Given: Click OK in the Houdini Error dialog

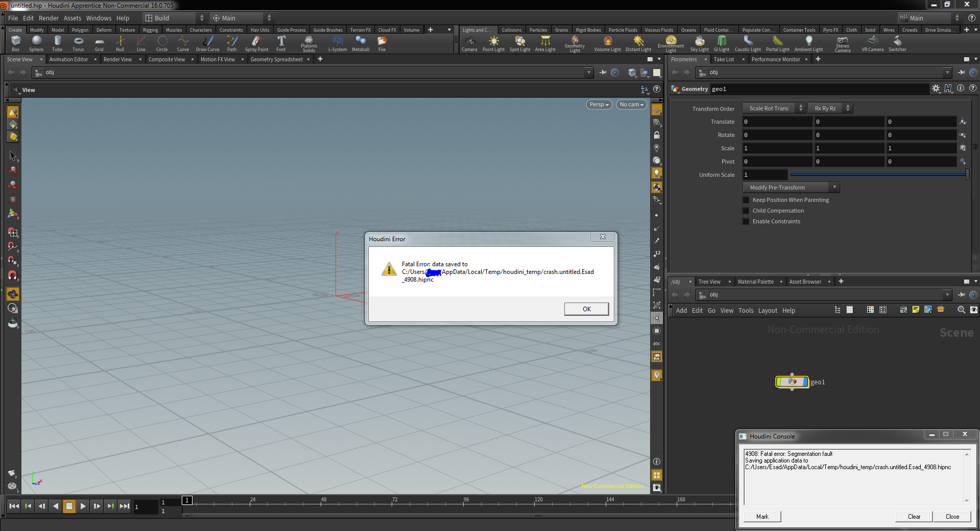Looking at the screenshot, I should [x=586, y=309].
